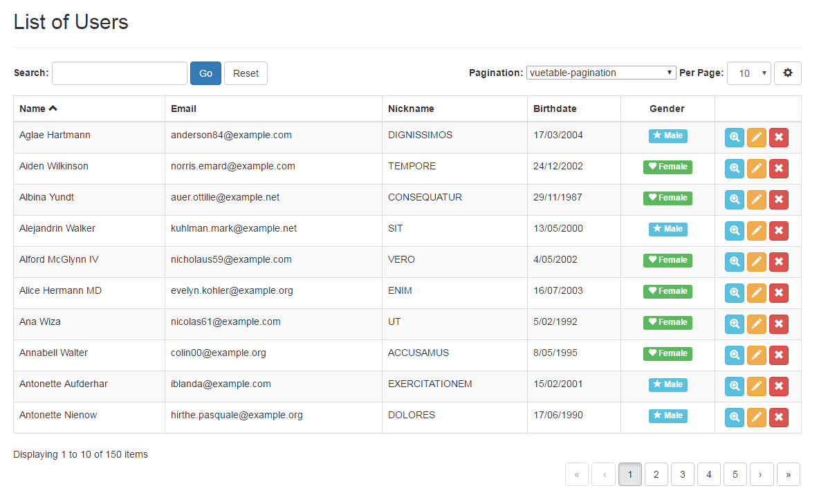Click the delete icon for Albina Yundt
819x504 pixels.
click(x=778, y=199)
